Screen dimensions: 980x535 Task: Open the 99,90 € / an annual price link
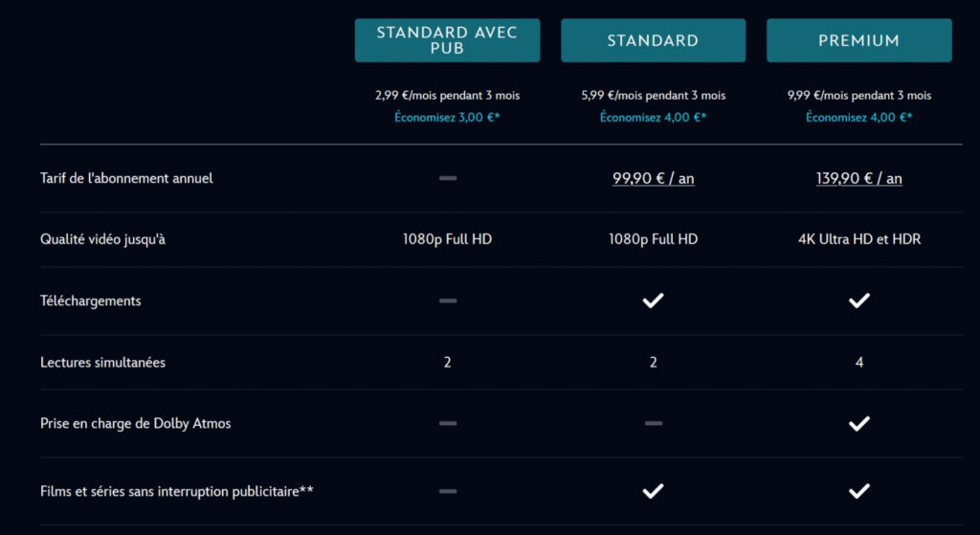653,178
